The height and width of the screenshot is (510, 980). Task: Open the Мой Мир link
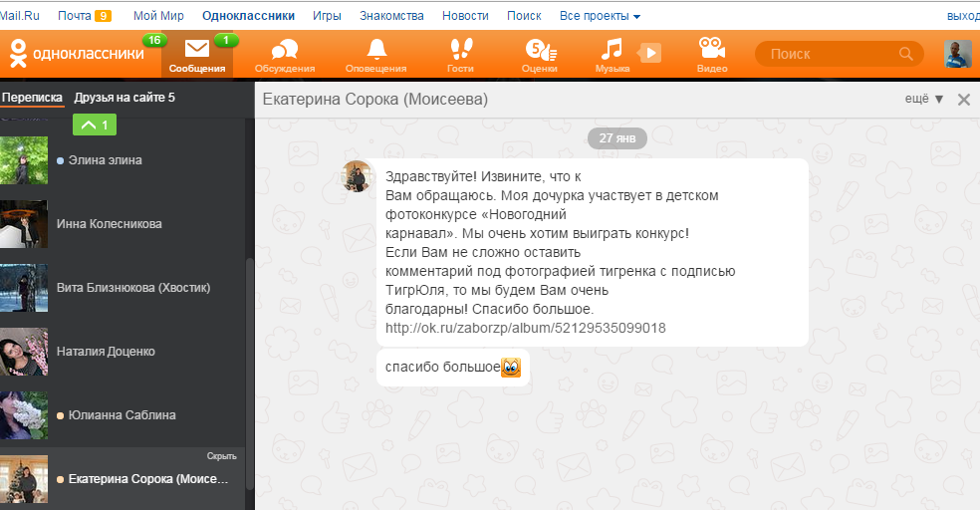(158, 16)
